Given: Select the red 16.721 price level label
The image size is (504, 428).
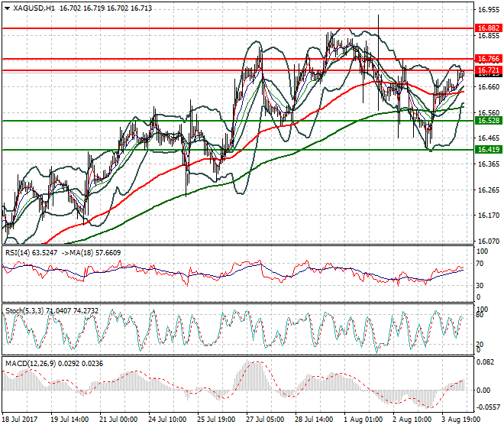Looking at the screenshot, I should pos(489,70).
